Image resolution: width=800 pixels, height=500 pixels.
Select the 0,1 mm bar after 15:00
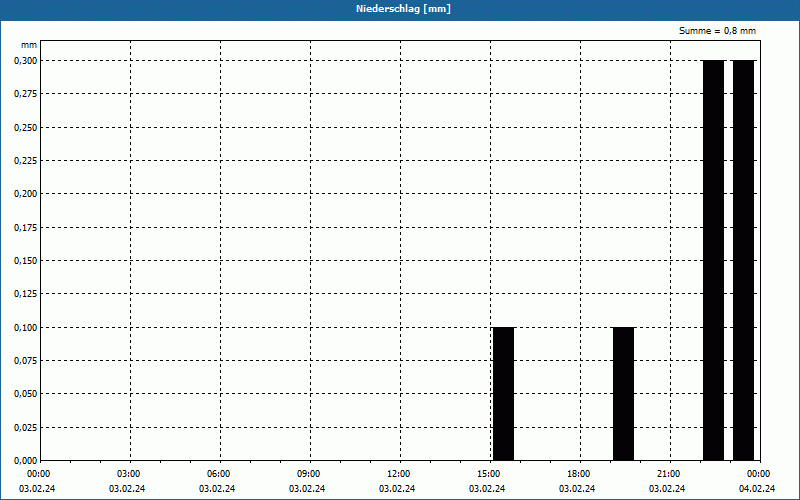pyautogui.click(x=504, y=394)
